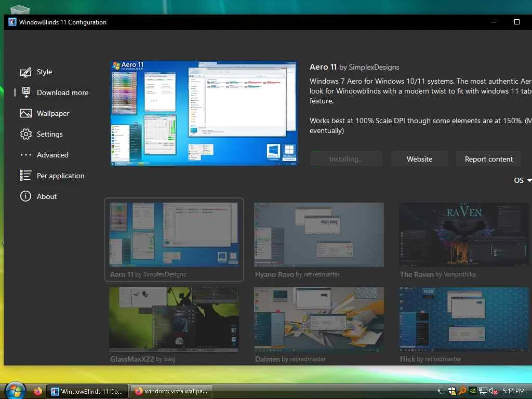Launch Firefox from the quick launch
The height and width of the screenshot is (399, 532).
click(37, 391)
